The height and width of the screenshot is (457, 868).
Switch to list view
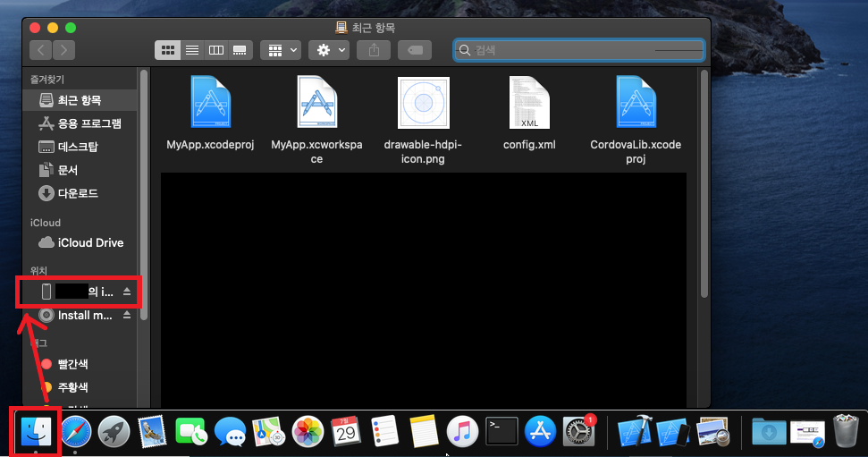192,50
